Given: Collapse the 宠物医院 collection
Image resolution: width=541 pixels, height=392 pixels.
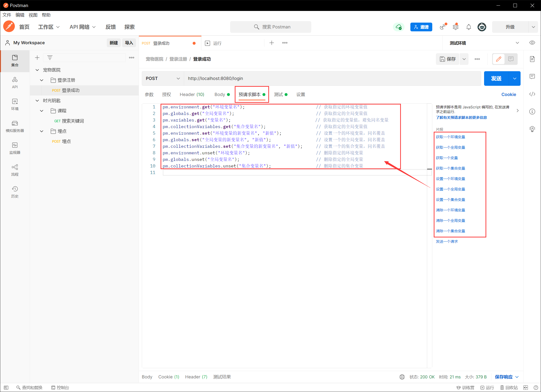Looking at the screenshot, I should tap(37, 70).
